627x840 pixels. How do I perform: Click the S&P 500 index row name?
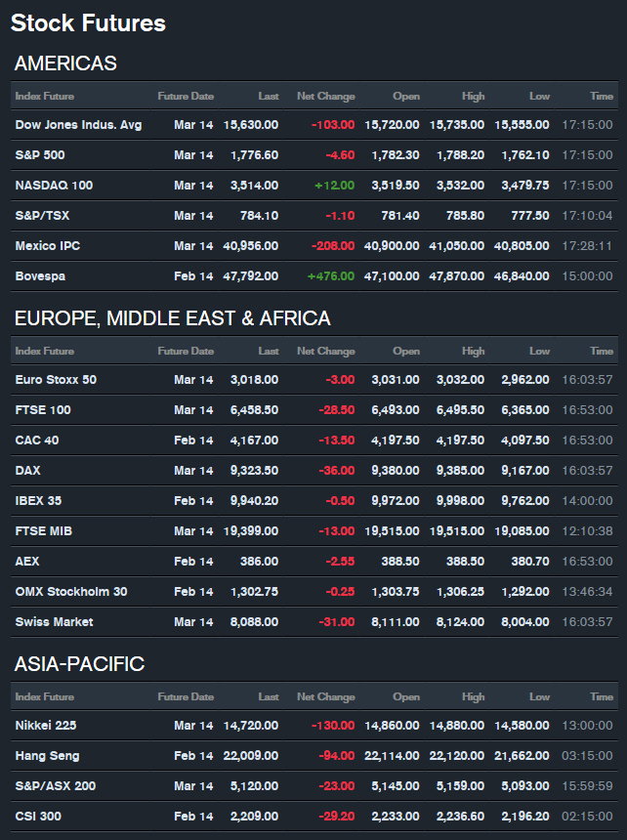tap(40, 155)
